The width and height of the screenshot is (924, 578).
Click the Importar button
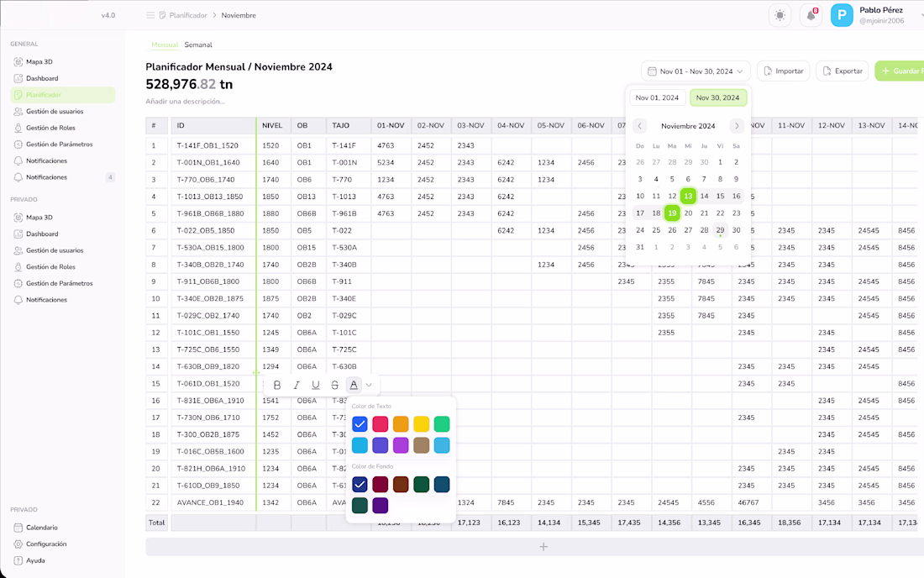pyautogui.click(x=783, y=71)
